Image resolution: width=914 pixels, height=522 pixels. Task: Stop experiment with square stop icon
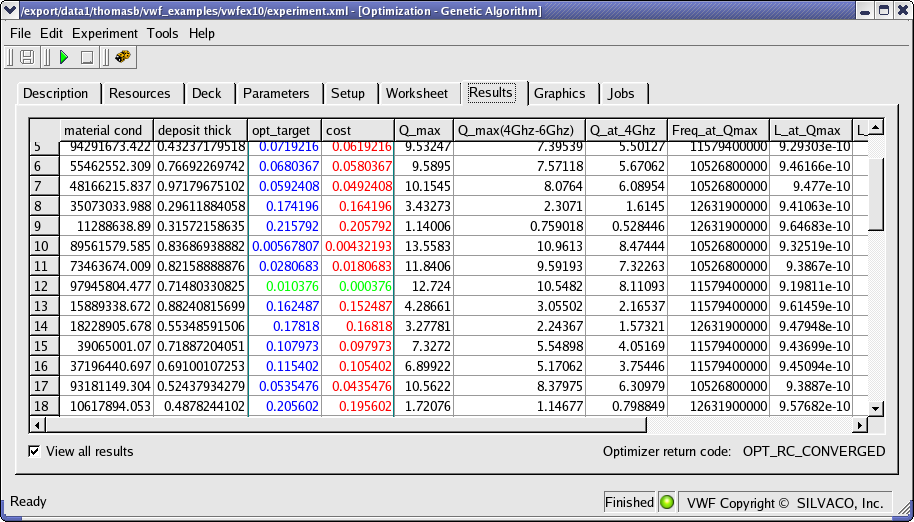(x=87, y=57)
